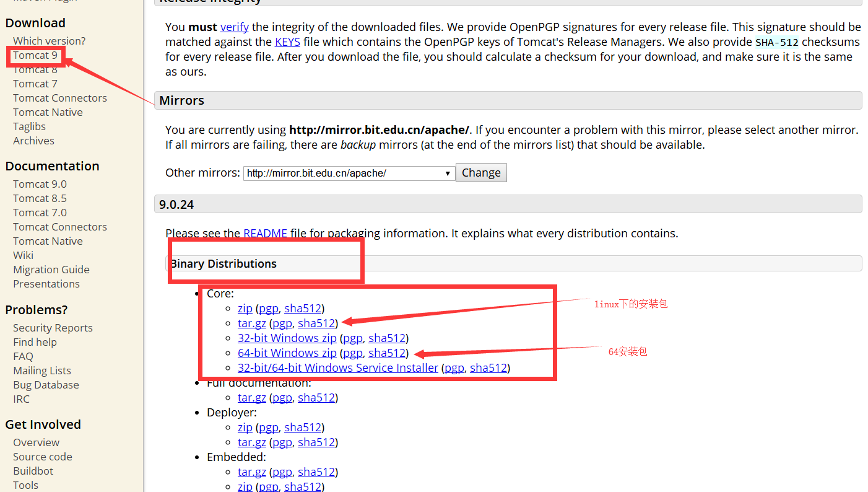Open Tomcat Connectors under the Download section
Screen dimensions: 868x492
(60, 98)
